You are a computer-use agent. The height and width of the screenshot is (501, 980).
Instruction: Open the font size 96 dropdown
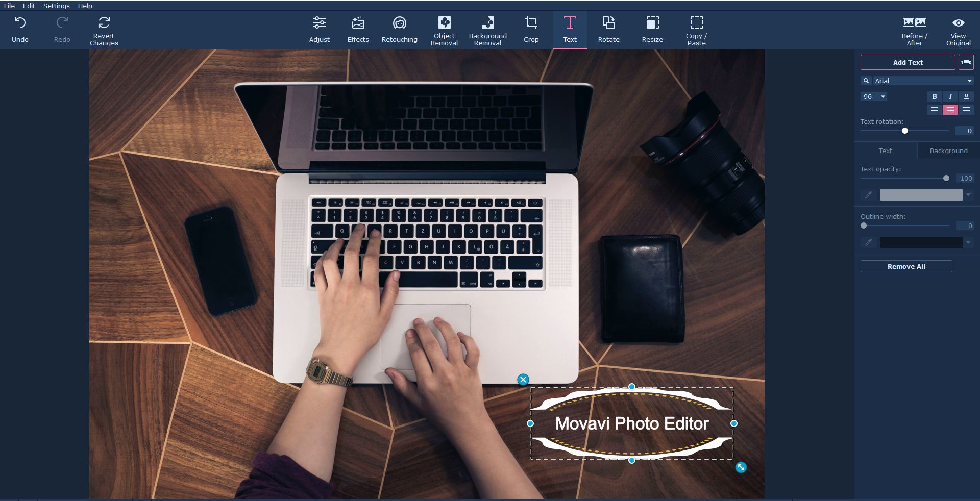pos(874,96)
